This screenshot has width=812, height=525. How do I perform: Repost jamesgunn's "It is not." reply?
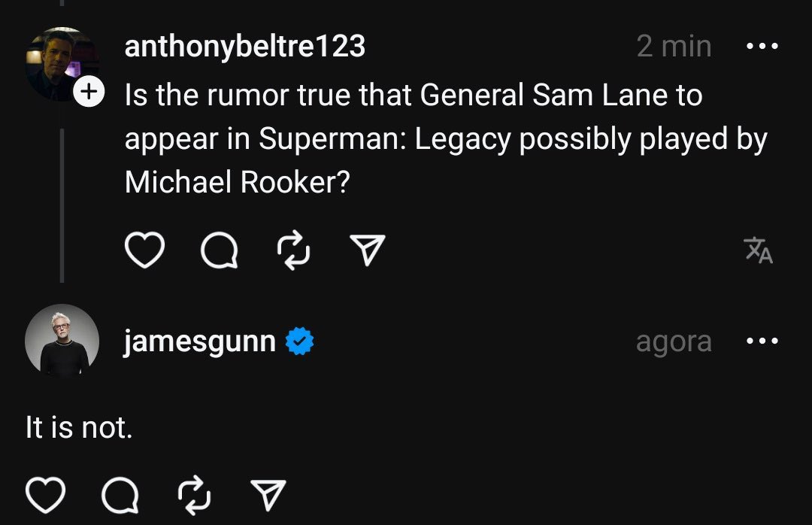[x=194, y=494]
